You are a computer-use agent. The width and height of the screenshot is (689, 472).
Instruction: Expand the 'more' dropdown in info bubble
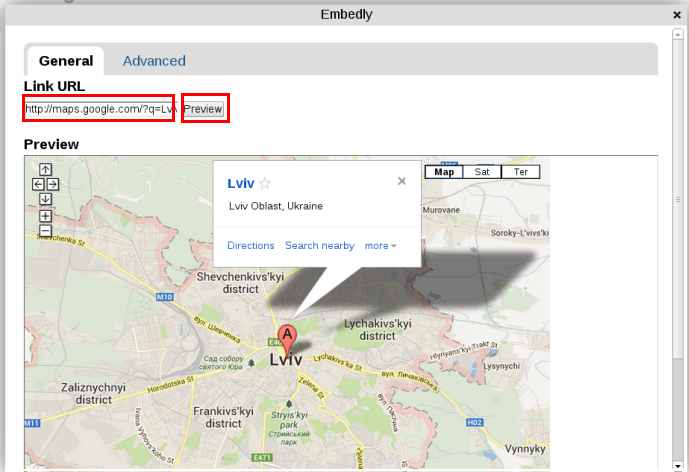tap(380, 246)
